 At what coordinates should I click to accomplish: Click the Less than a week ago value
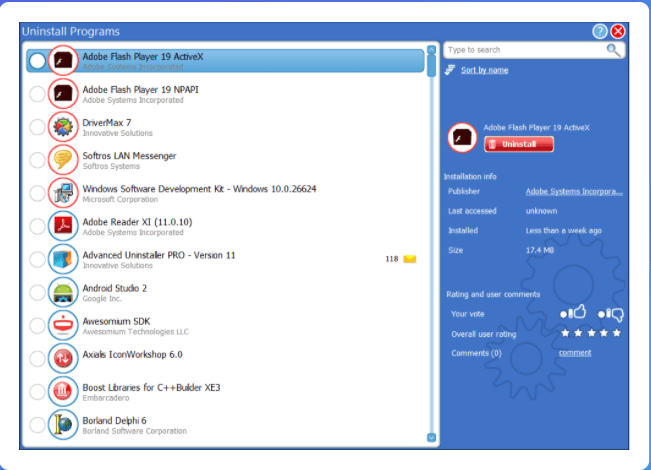[x=563, y=230]
